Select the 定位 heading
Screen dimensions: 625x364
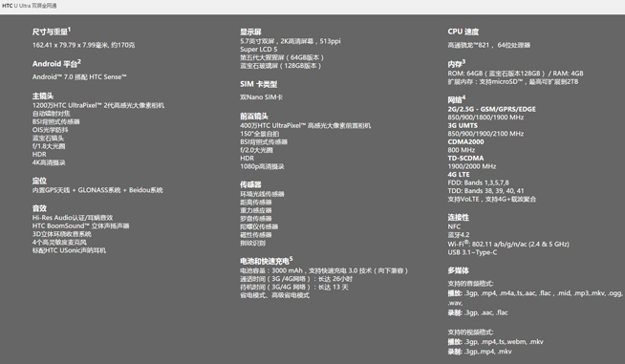pyautogui.click(x=39, y=181)
